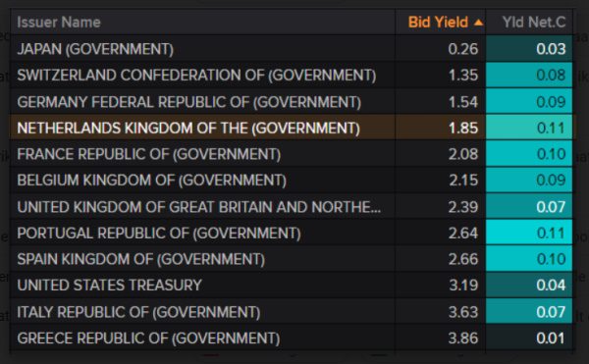
Task: Click the 3.19 United States bid yield
Action: [x=463, y=286]
